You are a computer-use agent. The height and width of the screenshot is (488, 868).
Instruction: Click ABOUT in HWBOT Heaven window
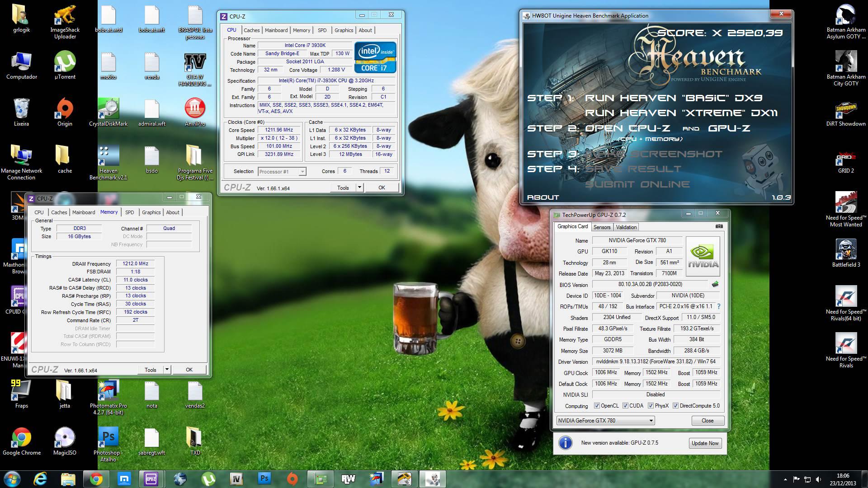pyautogui.click(x=543, y=197)
